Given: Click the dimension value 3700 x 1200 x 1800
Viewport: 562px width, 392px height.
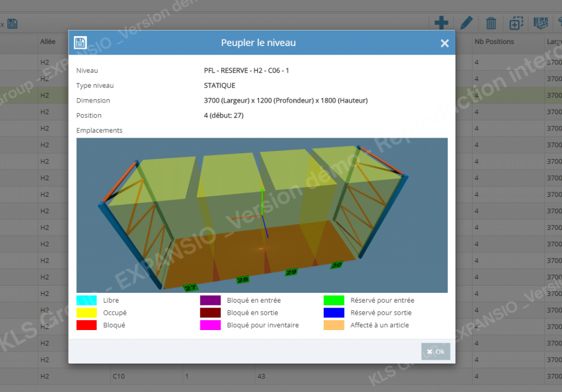Looking at the screenshot, I should [x=285, y=100].
